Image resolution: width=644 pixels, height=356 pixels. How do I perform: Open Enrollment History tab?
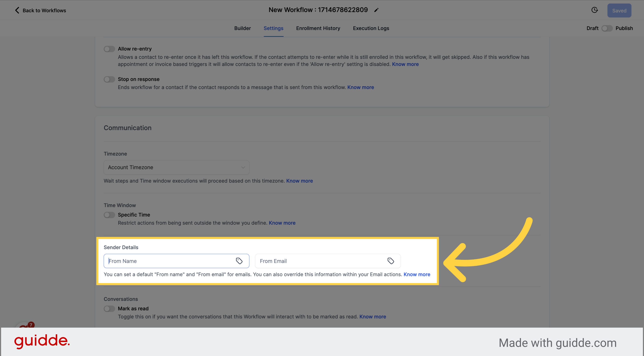[318, 28]
